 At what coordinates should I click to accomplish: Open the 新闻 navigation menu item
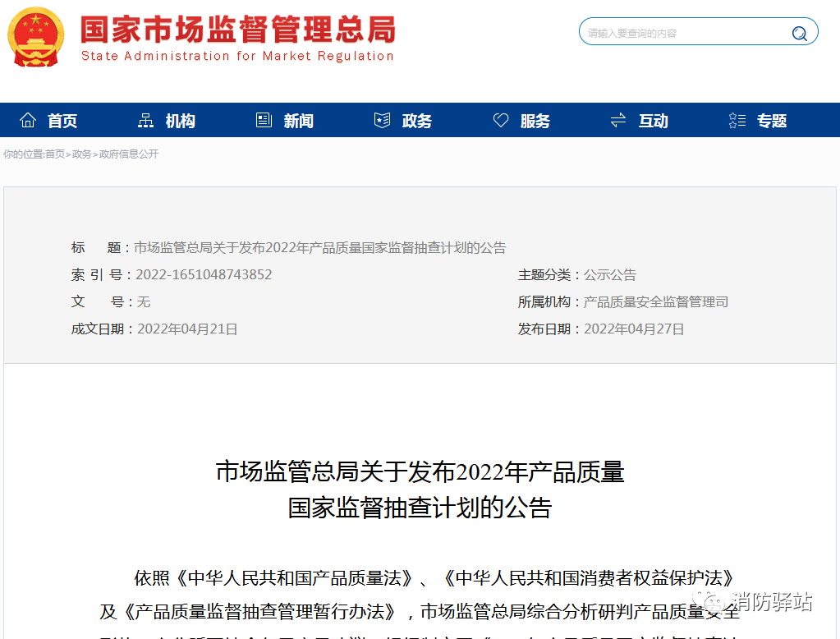(x=299, y=122)
